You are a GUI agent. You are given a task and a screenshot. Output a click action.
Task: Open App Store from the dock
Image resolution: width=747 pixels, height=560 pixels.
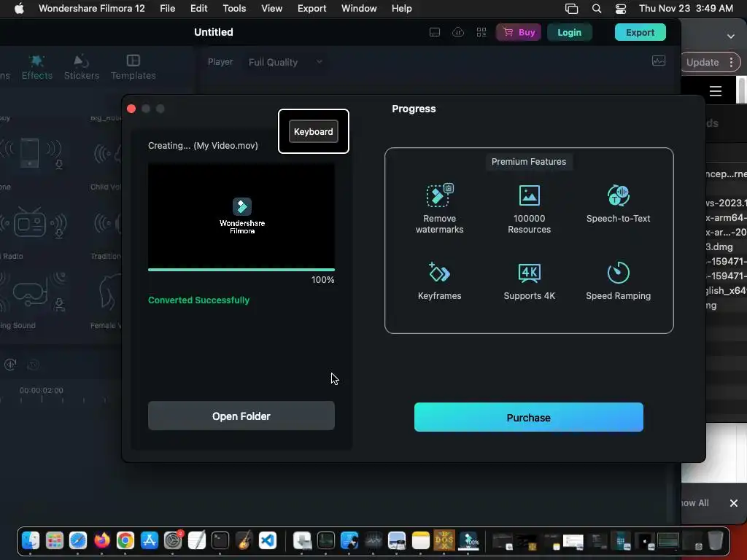[x=149, y=540]
